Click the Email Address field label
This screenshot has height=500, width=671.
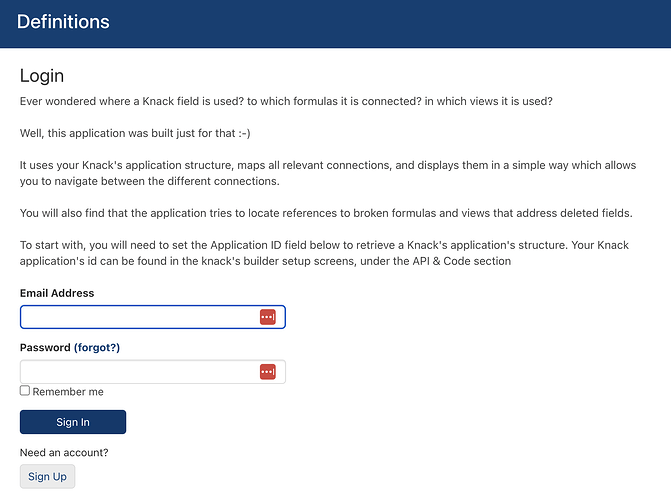[57, 293]
